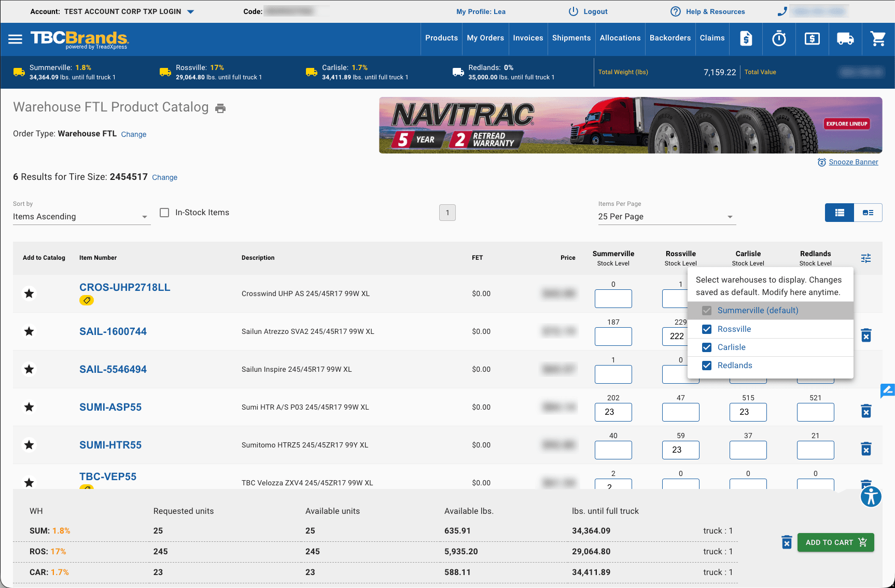Uncheck the Redlands warehouse checkbox
Image resolution: width=895 pixels, height=588 pixels.
(706, 366)
